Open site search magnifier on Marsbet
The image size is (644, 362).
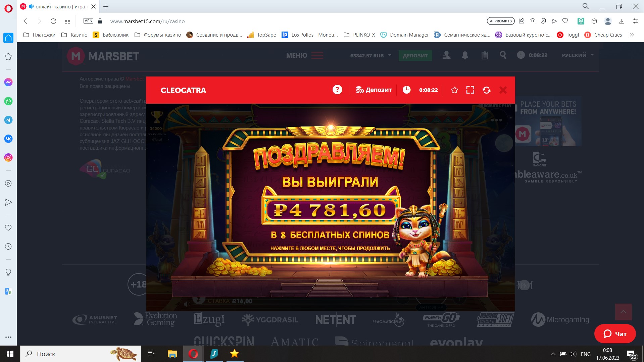tap(503, 55)
